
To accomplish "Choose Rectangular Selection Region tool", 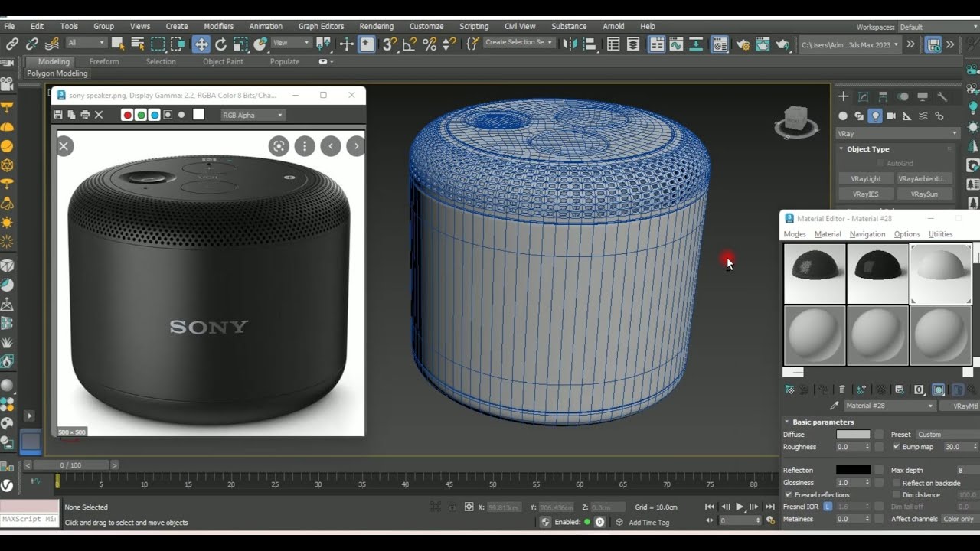I will point(158,44).
